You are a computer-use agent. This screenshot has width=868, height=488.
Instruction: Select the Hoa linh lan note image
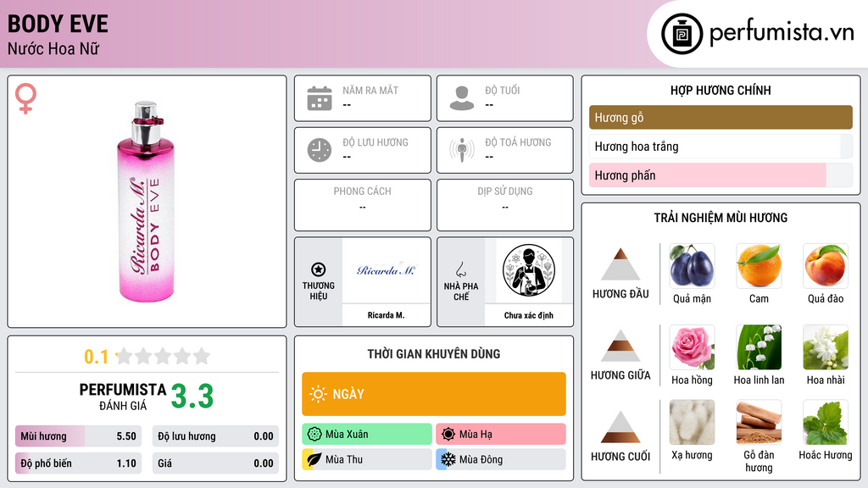pos(759,347)
